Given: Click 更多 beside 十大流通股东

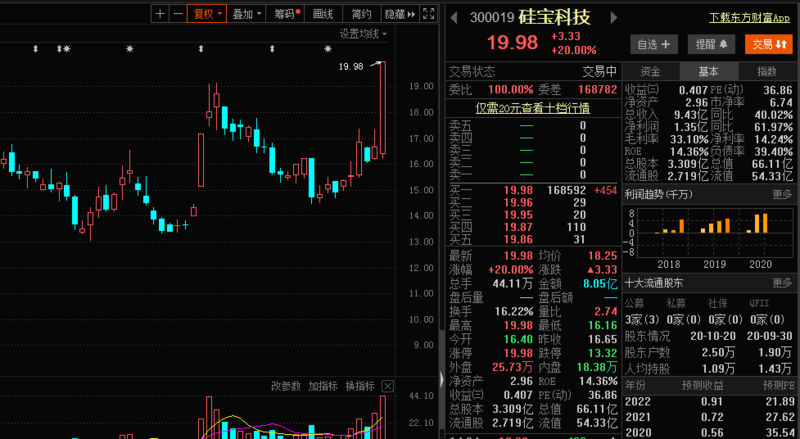Looking at the screenshot, I should click(782, 283).
